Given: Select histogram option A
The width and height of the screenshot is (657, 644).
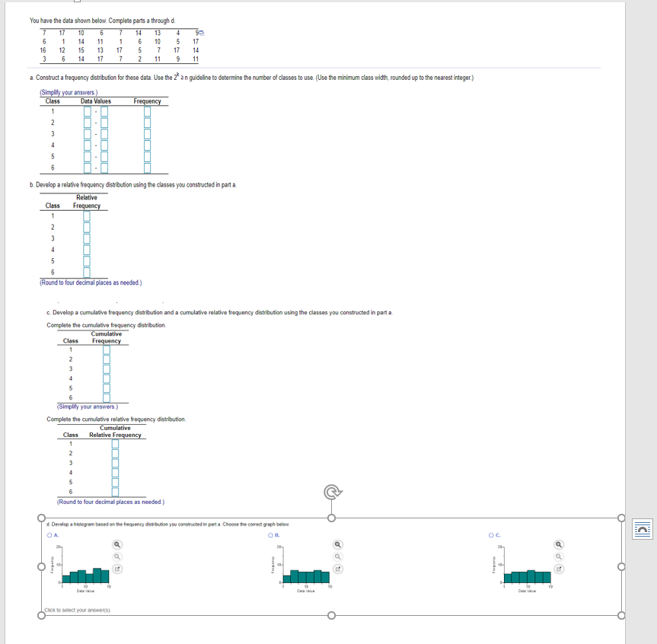Looking at the screenshot, I should (x=50, y=536).
